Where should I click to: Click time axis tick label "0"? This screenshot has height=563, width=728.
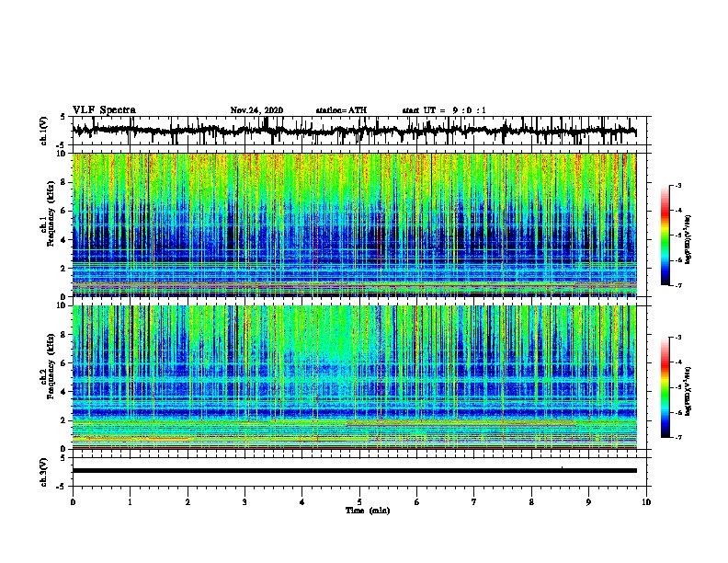coord(73,502)
